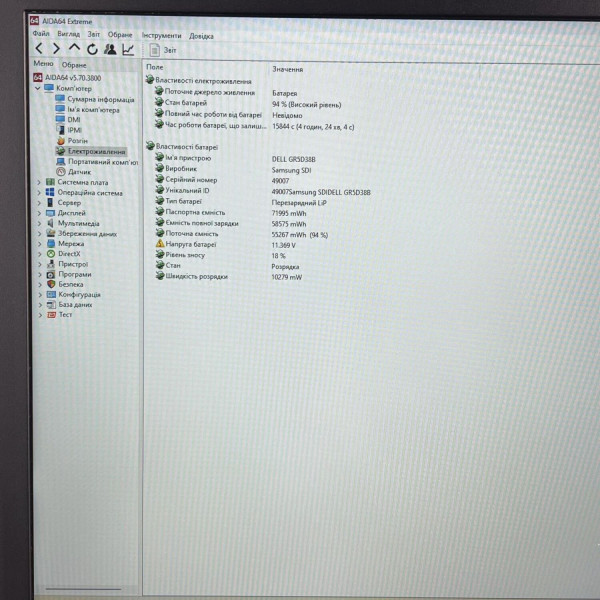Image resolution: width=600 pixels, height=600 pixels.
Task: Select the Напруга батареї warning row
Action: coord(226,245)
